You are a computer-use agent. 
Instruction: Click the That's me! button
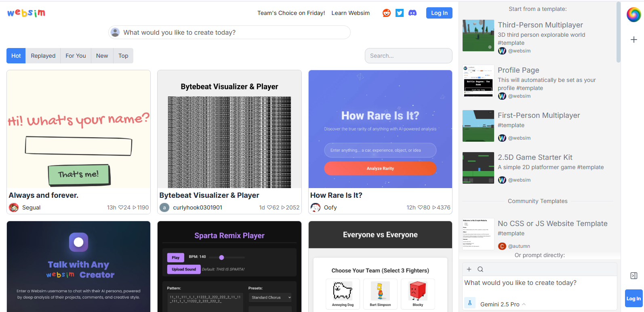click(x=79, y=174)
